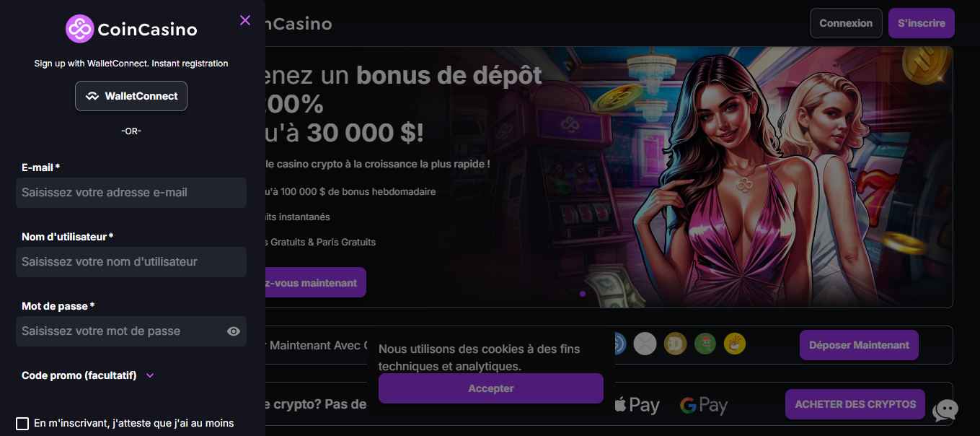
Task: Click the XRP coin icon
Action: tap(645, 344)
